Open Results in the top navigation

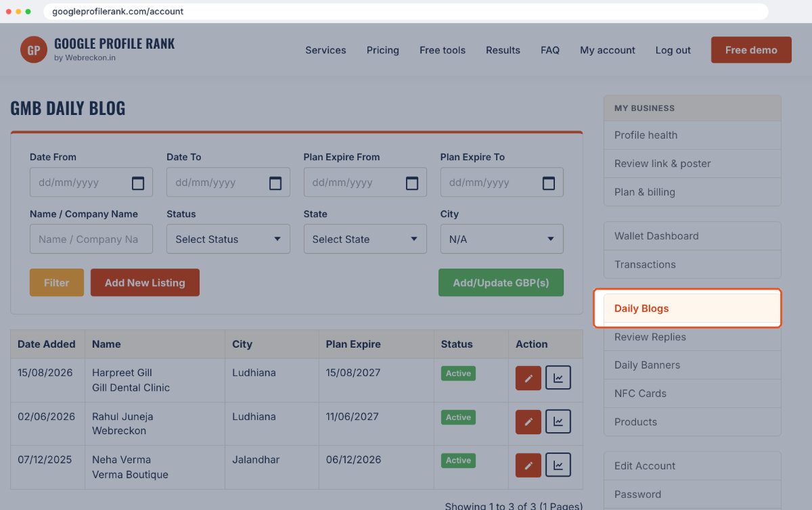(503, 50)
